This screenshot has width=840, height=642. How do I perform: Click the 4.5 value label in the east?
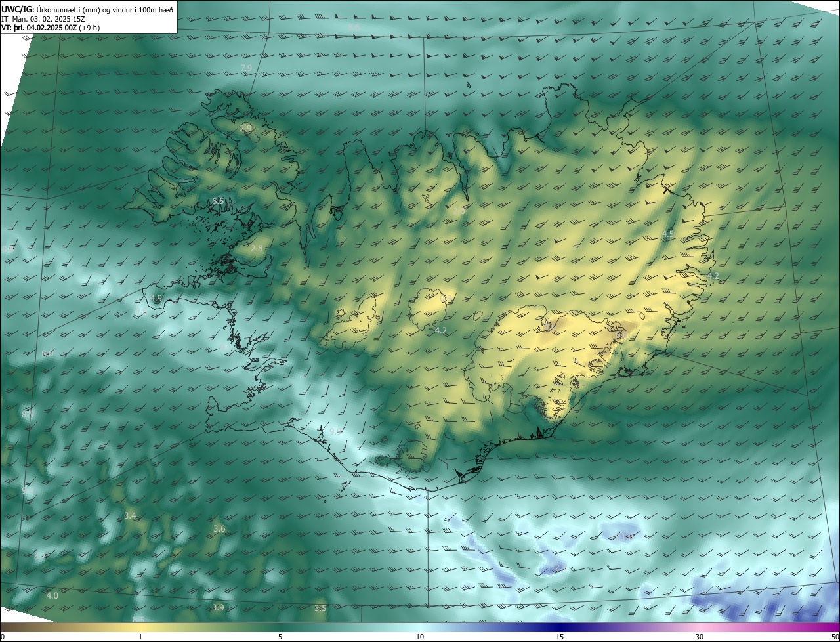[x=668, y=234]
